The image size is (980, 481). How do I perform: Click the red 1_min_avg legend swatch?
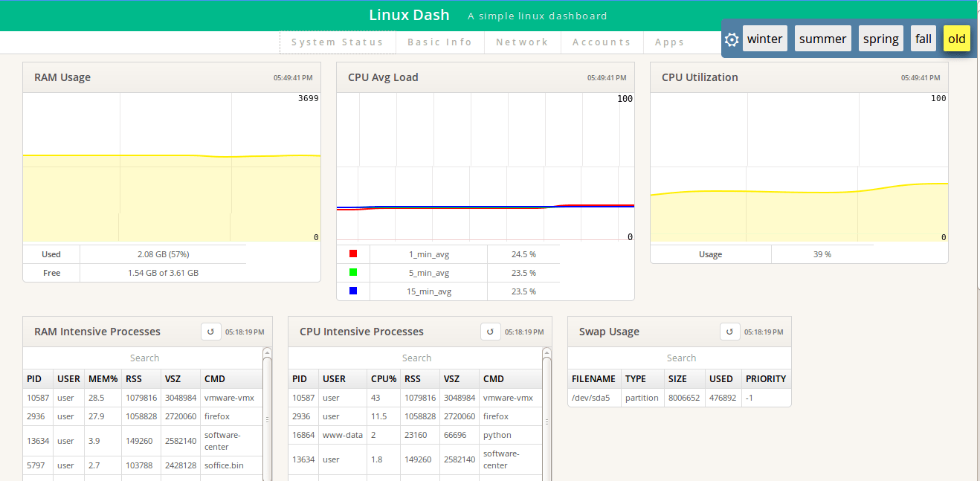click(x=352, y=254)
